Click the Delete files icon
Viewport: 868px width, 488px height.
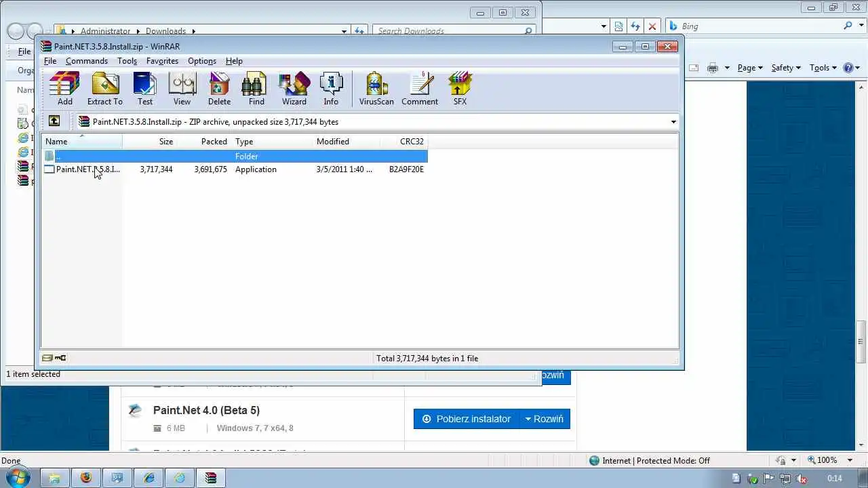pyautogui.click(x=219, y=89)
